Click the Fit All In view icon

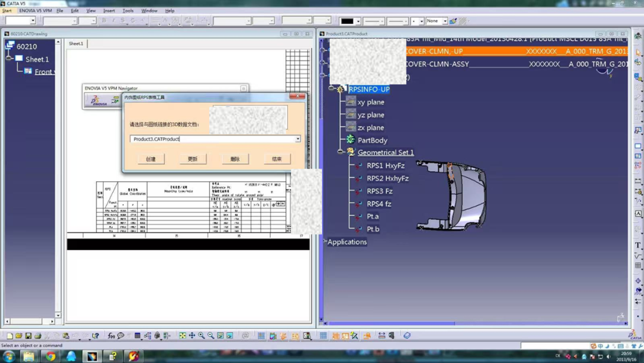(182, 336)
